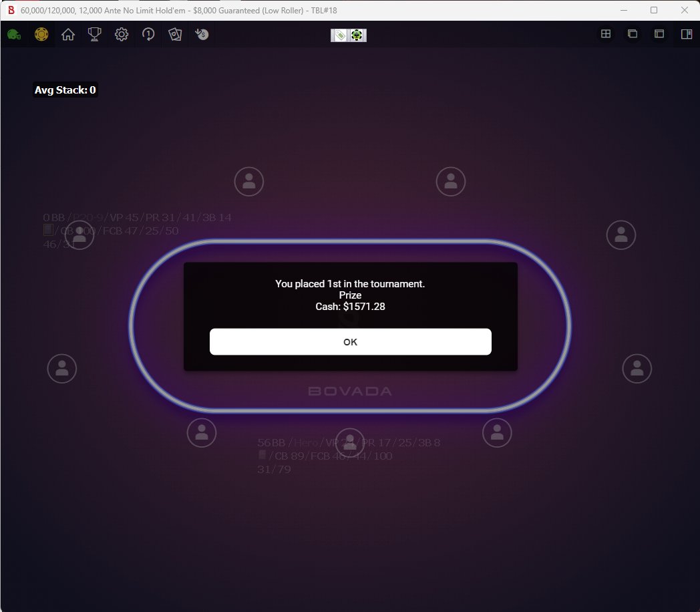Open the tournament trophy icon
This screenshot has height=612, width=700.
[x=95, y=34]
